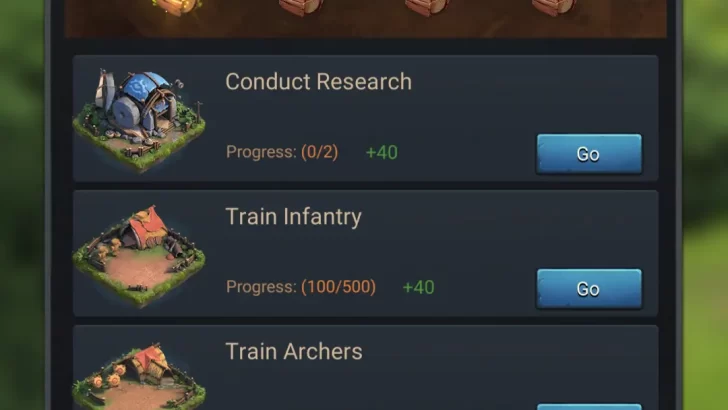Click Go for Conduct Research
The image size is (728, 410).
589,154
